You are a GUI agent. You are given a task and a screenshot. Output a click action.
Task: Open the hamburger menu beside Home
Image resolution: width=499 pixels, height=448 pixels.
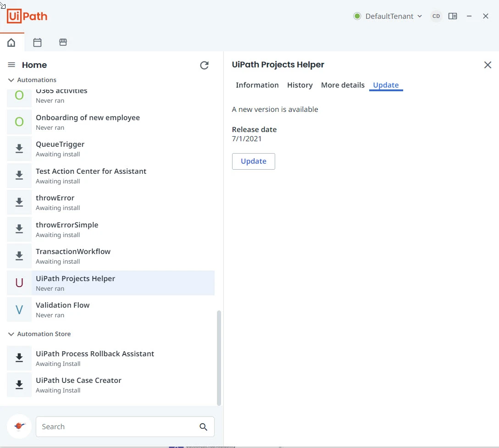click(x=11, y=65)
